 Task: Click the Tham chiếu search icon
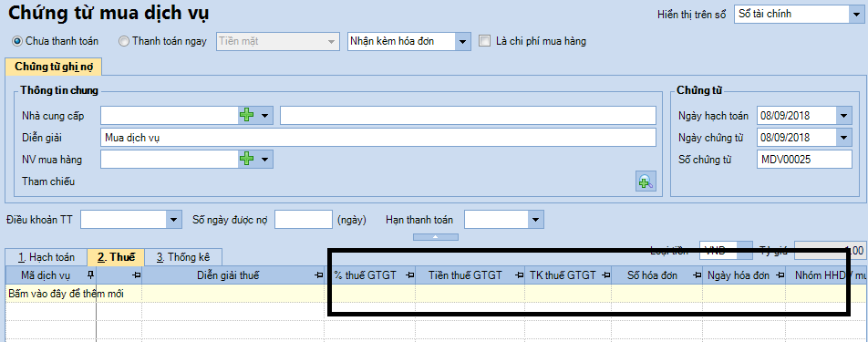click(x=646, y=181)
